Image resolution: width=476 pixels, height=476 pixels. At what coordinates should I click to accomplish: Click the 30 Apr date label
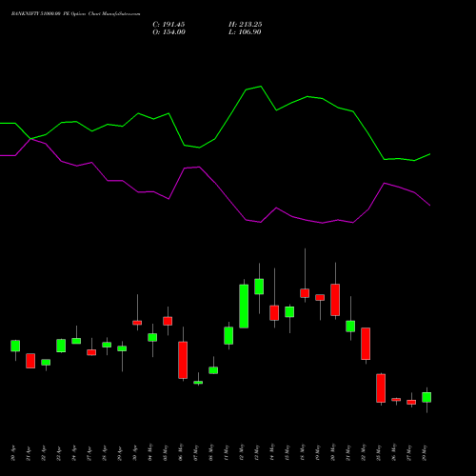[135, 453]
